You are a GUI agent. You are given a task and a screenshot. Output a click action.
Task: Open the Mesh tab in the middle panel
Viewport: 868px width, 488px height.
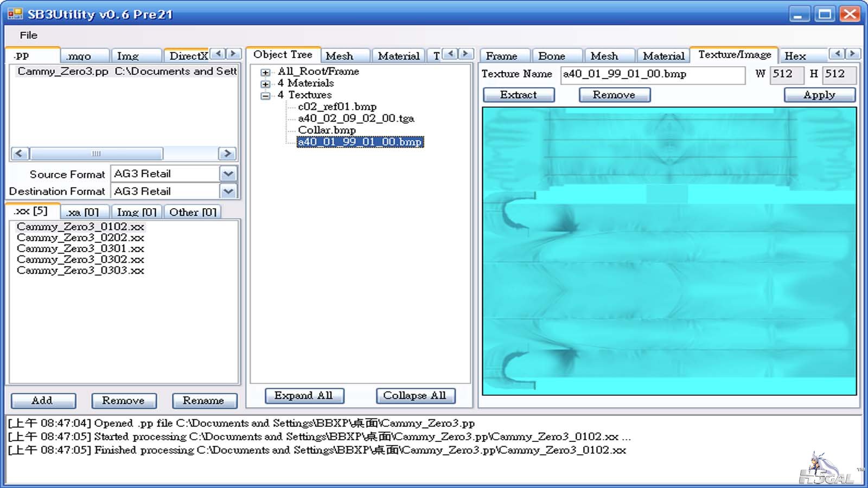pos(346,56)
